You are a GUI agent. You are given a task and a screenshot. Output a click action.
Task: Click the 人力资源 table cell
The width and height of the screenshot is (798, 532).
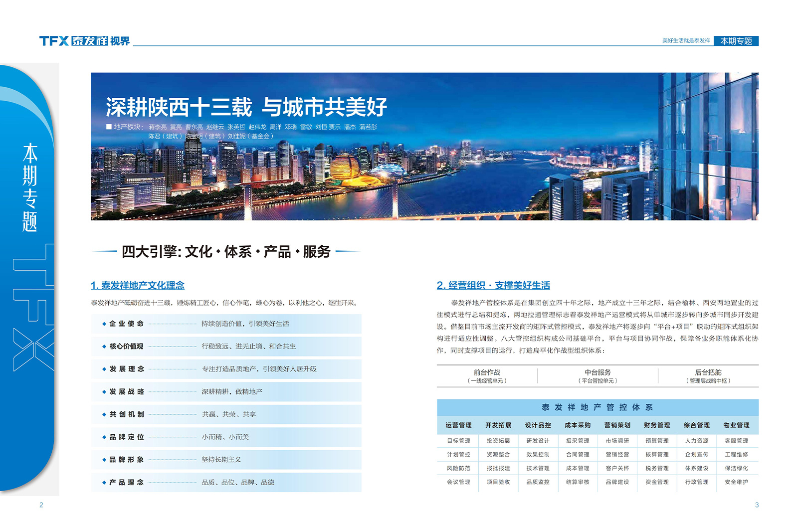697,441
